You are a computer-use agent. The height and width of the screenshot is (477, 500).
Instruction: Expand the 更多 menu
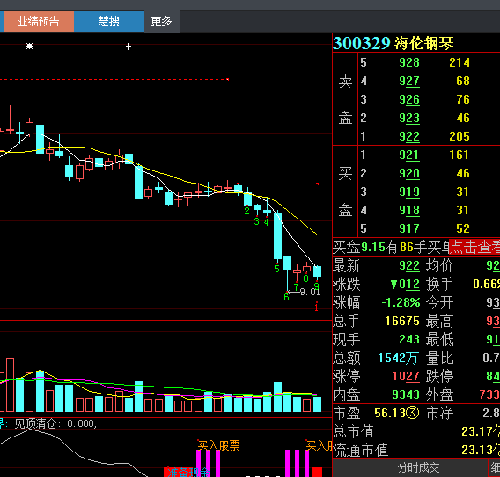tap(162, 22)
